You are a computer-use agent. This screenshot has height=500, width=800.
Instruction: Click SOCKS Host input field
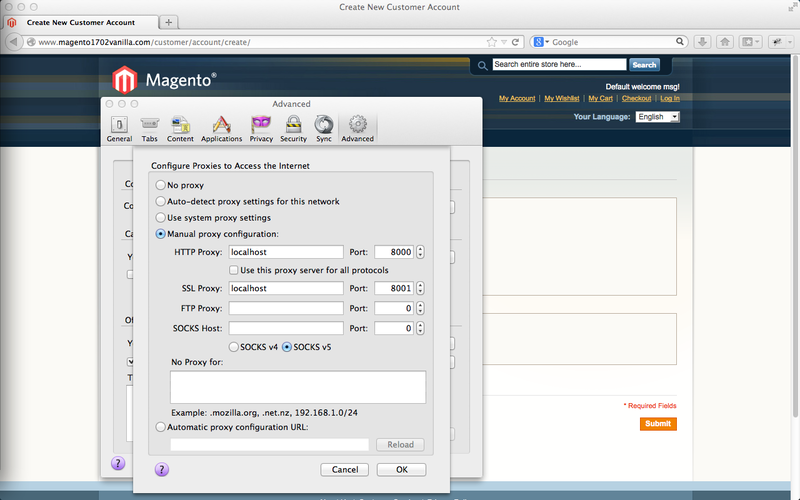(x=286, y=328)
